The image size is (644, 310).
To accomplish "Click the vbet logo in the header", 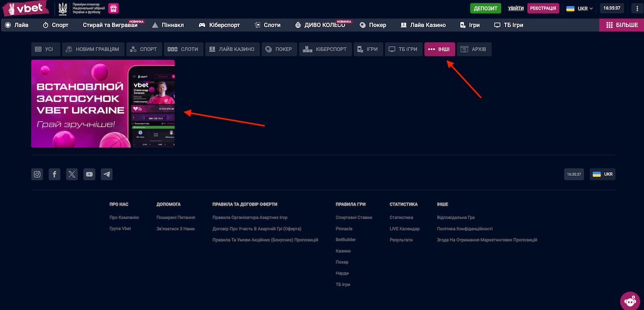I will coord(26,9).
